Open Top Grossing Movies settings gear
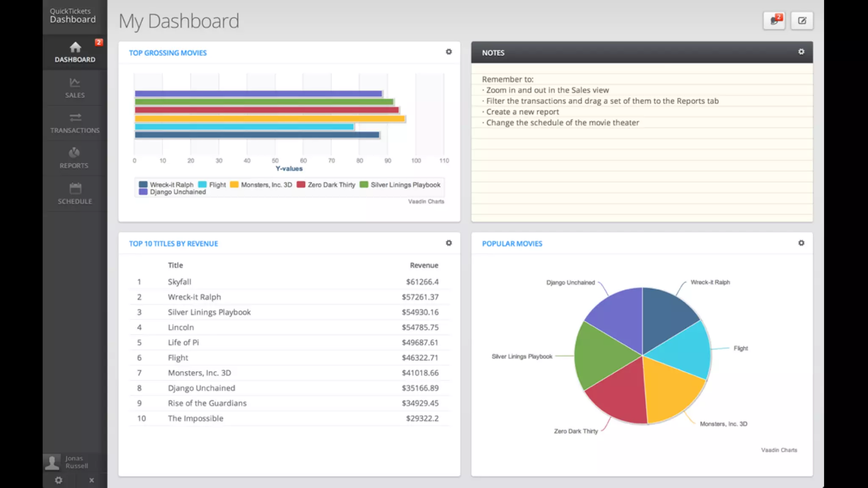Image resolution: width=868 pixels, height=488 pixels. (448, 52)
